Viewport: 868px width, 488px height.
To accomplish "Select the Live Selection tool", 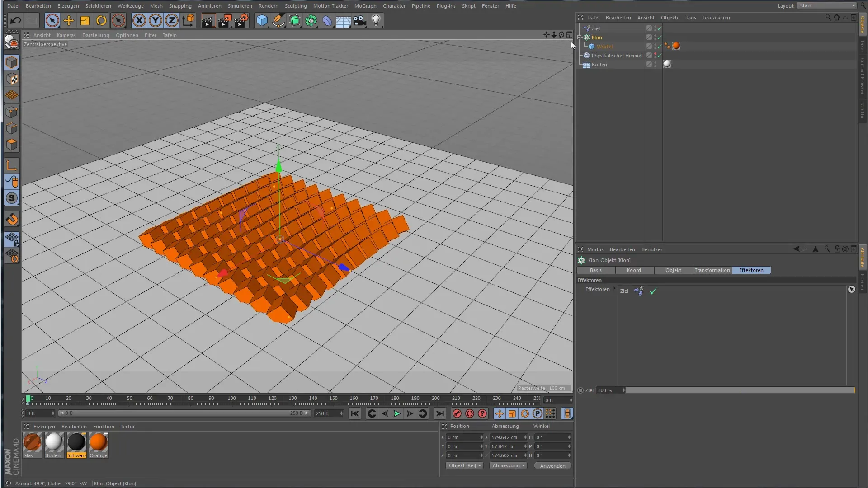I will point(52,20).
